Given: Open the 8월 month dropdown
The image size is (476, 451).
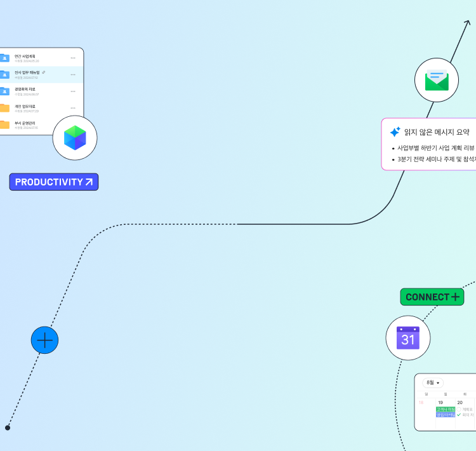Looking at the screenshot, I should 433,382.
